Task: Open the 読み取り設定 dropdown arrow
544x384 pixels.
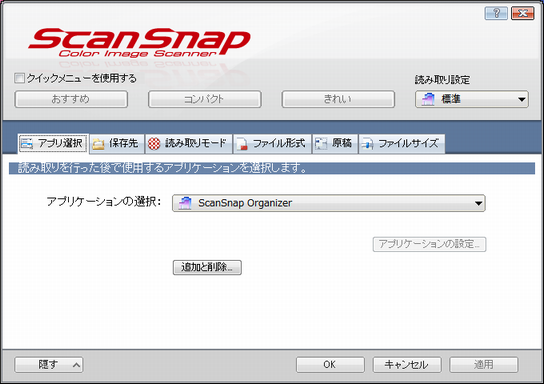Action: pyautogui.click(x=521, y=100)
